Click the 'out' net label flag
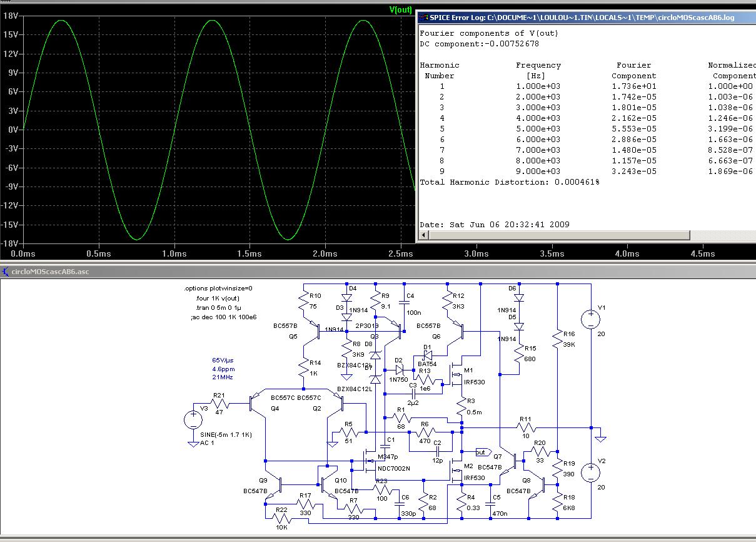This screenshot has height=542, width=756. pos(482,452)
